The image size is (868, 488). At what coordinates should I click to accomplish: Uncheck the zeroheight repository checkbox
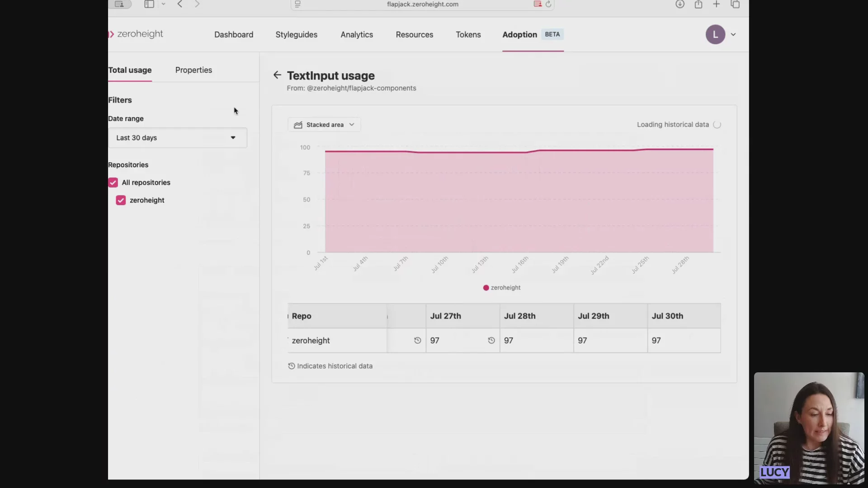point(121,200)
